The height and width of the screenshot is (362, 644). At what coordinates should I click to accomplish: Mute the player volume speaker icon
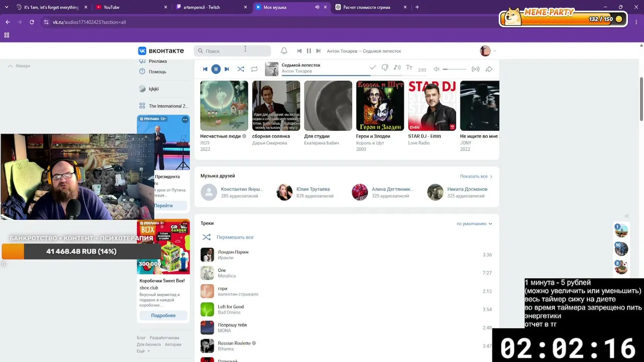(436, 69)
